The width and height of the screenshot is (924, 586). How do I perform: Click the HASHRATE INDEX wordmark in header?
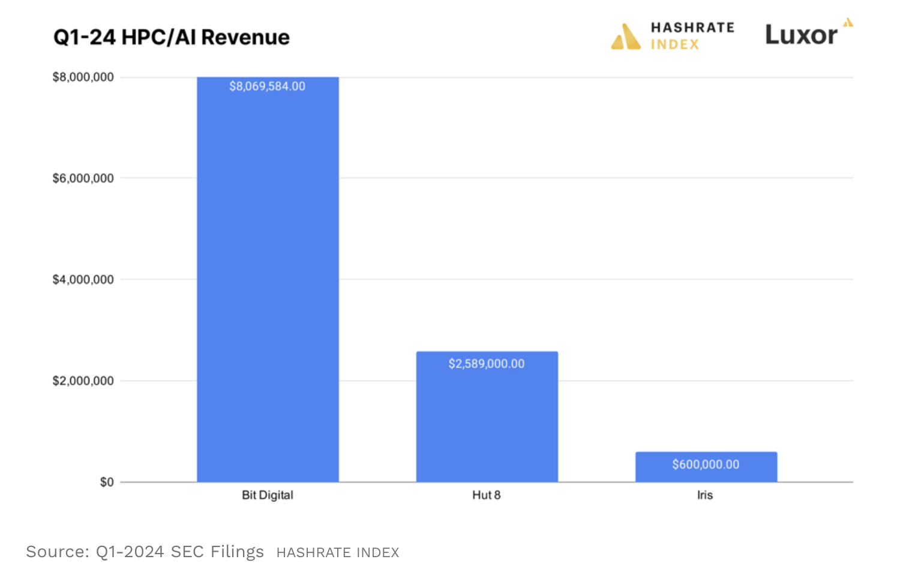coord(692,36)
